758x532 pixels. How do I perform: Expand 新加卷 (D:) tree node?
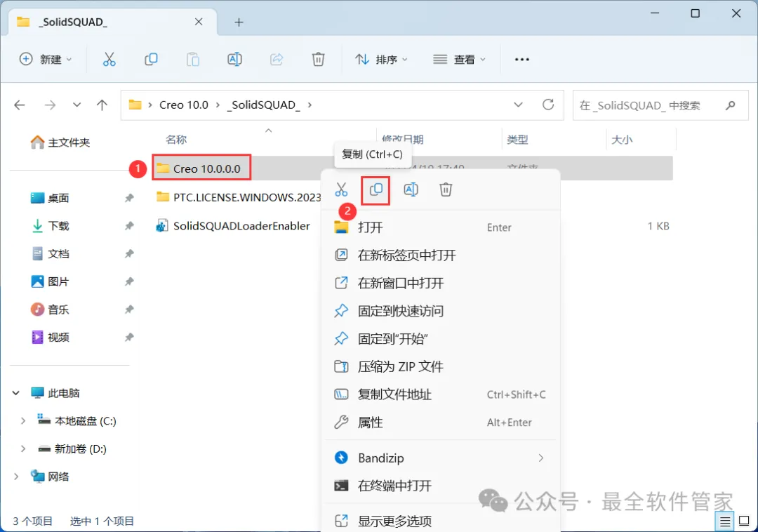tap(22, 449)
